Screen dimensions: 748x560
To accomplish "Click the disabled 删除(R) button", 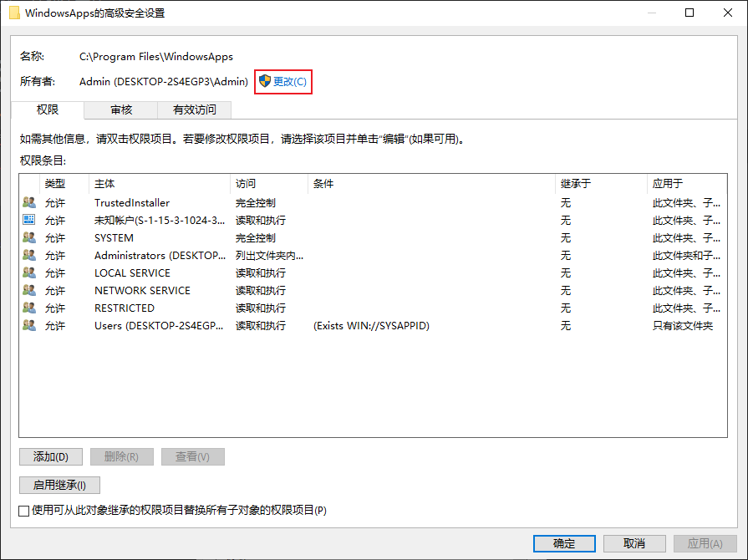I will tap(122, 457).
